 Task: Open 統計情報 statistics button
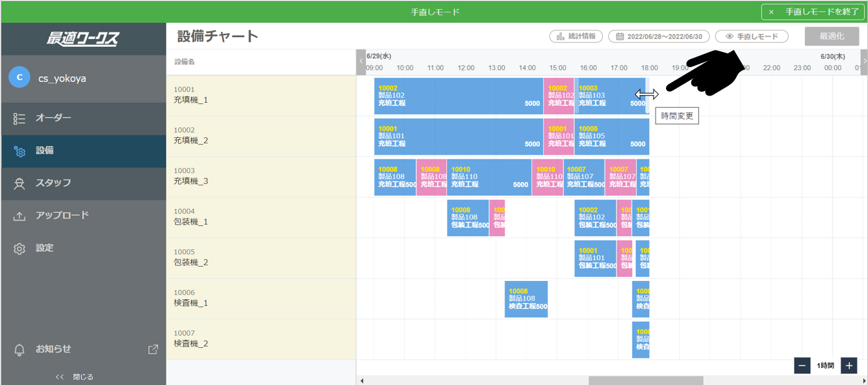point(576,36)
